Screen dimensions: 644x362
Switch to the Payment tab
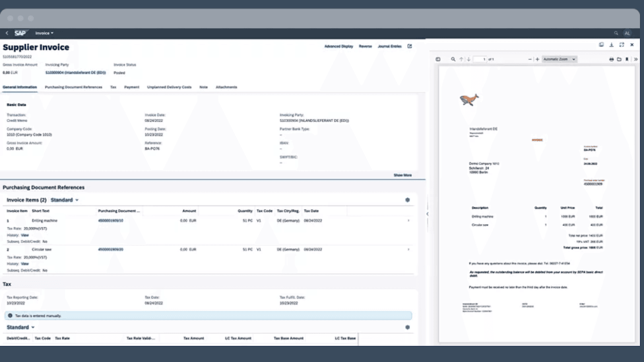click(x=132, y=87)
